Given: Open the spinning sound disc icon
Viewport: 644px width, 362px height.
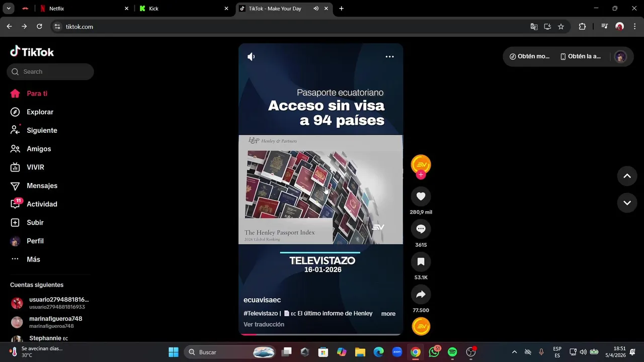Looking at the screenshot, I should (x=421, y=326).
